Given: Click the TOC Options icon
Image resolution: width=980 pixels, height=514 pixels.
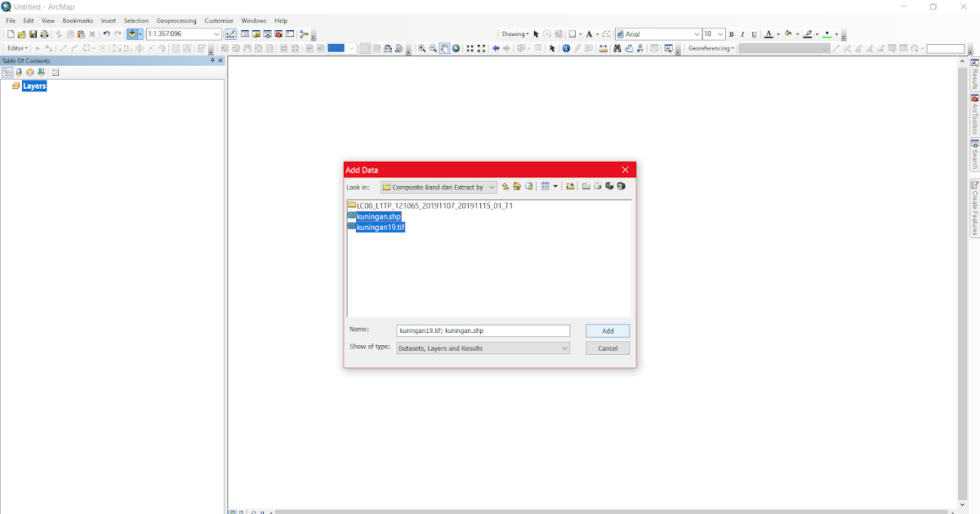Looking at the screenshot, I should click(x=55, y=73).
